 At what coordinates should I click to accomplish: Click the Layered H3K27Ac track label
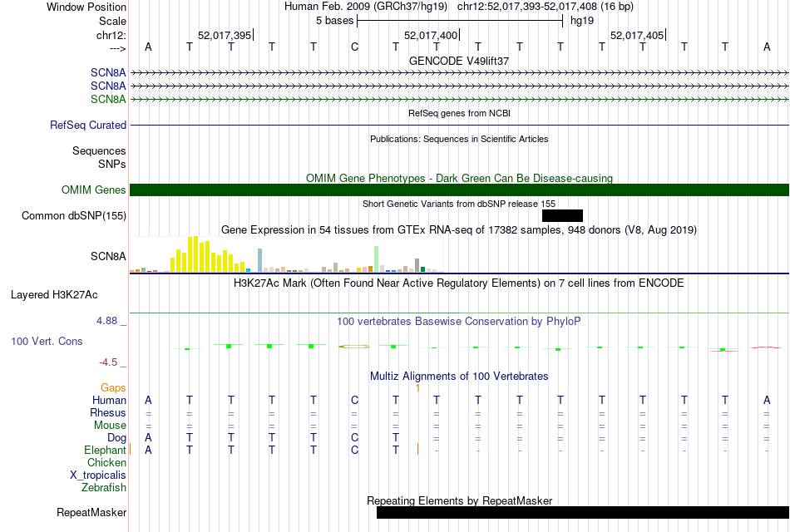[x=54, y=295]
